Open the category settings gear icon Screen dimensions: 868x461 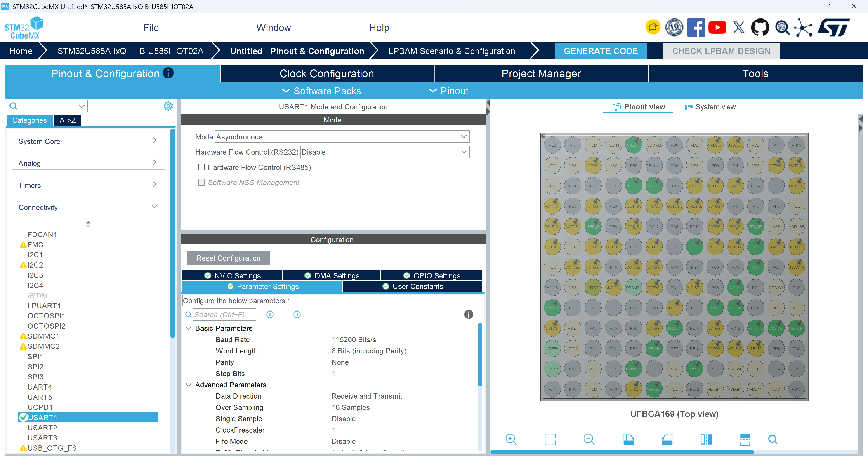(168, 106)
